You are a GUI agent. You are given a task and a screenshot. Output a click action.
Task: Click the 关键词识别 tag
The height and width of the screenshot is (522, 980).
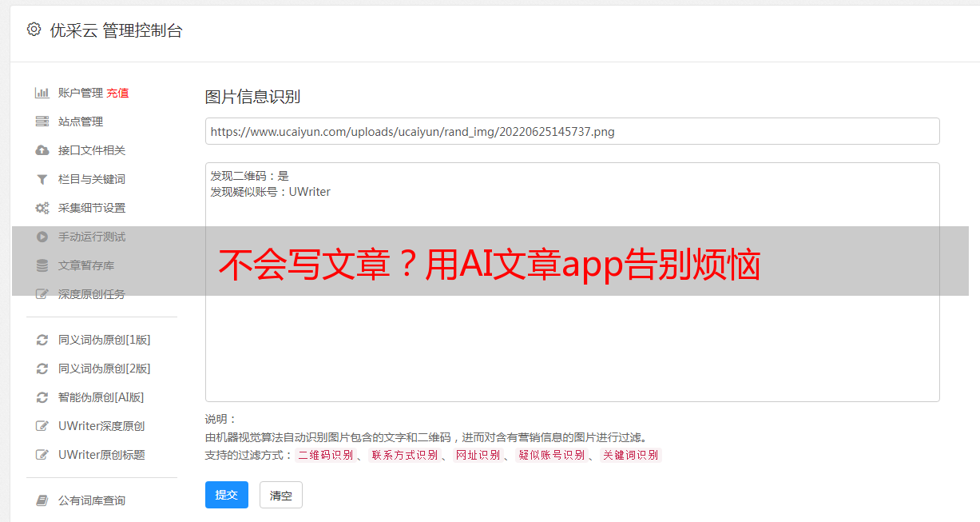(x=631, y=455)
